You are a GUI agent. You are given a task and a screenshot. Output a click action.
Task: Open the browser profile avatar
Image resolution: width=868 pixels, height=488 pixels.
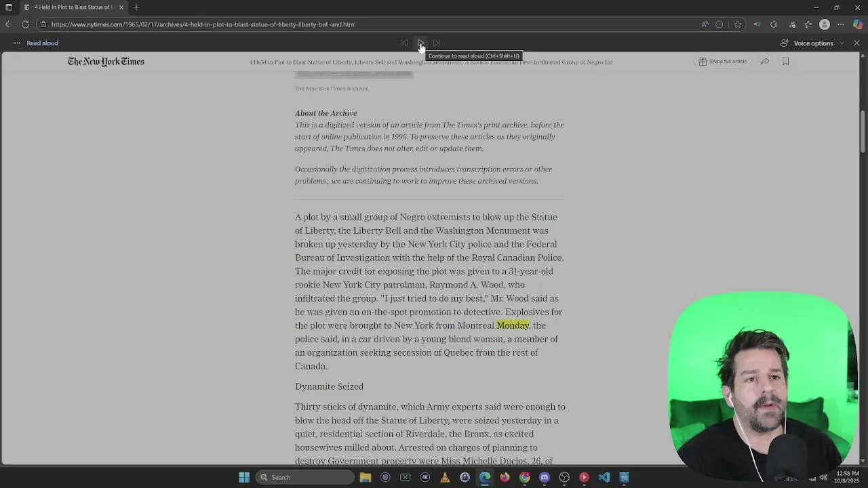[x=825, y=24]
